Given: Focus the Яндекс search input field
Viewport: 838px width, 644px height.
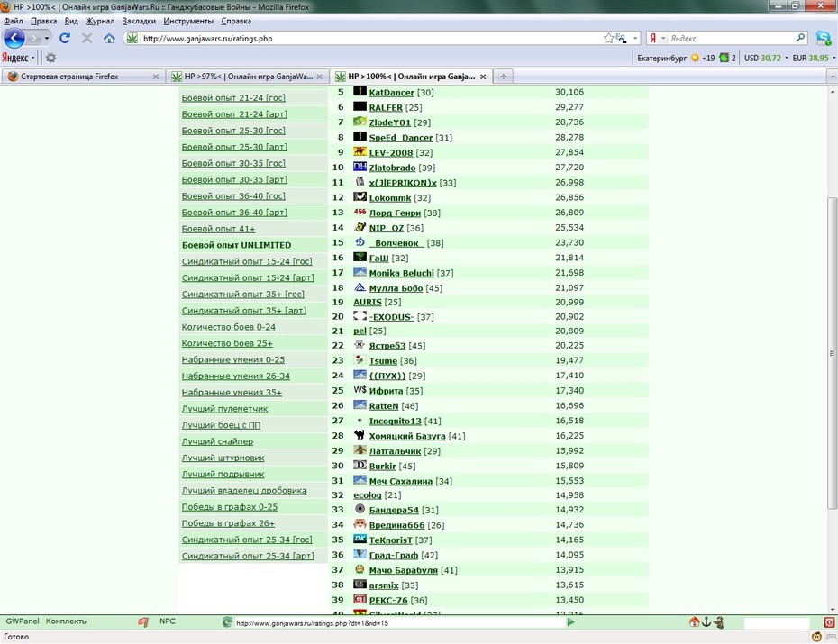Looking at the screenshot, I should [x=731, y=39].
